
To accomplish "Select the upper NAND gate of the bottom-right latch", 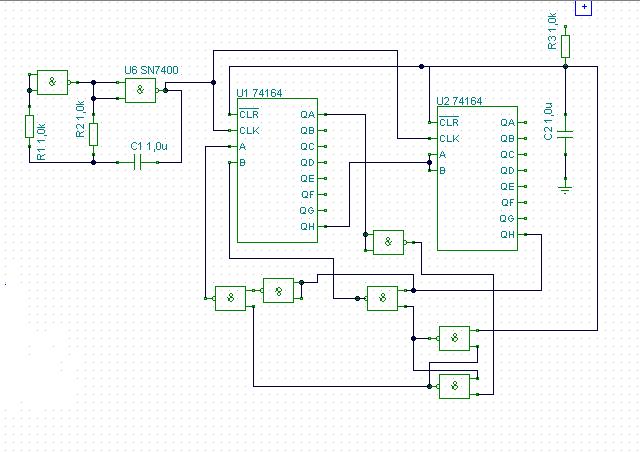I will tap(454, 338).
